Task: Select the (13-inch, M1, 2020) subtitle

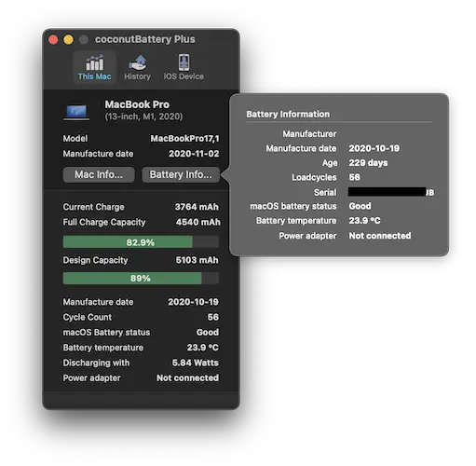Action: tap(143, 116)
